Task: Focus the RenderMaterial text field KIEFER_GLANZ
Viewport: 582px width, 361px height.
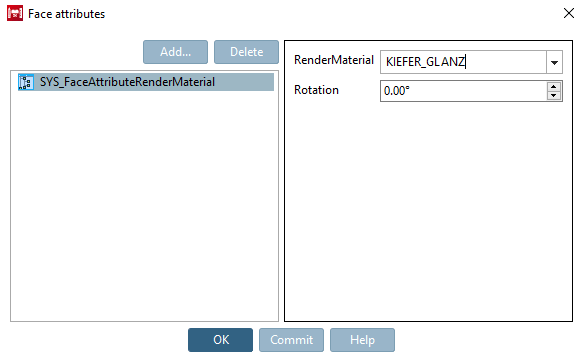Action: [463, 62]
